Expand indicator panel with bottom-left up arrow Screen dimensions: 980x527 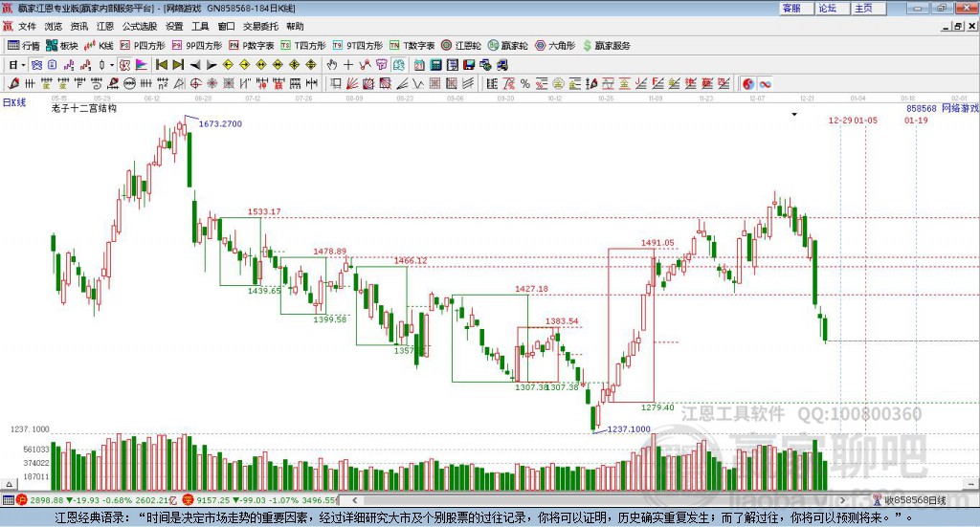coord(8,484)
